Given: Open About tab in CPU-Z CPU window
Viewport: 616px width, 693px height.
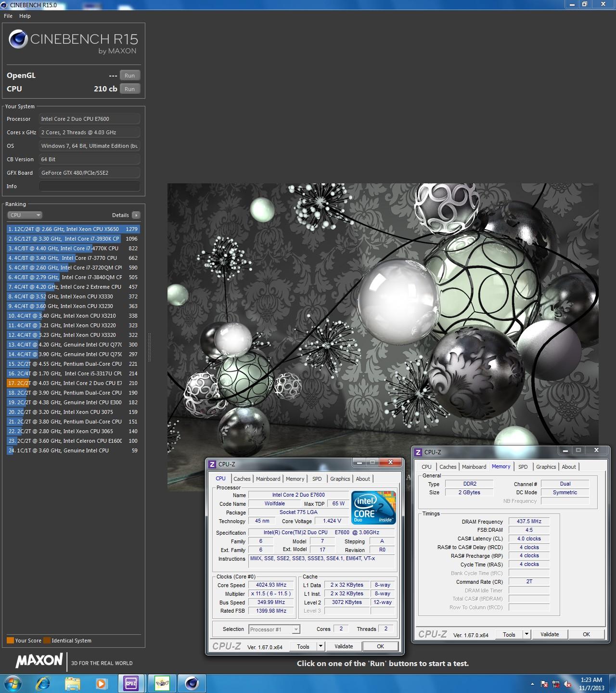Looking at the screenshot, I should [x=363, y=479].
